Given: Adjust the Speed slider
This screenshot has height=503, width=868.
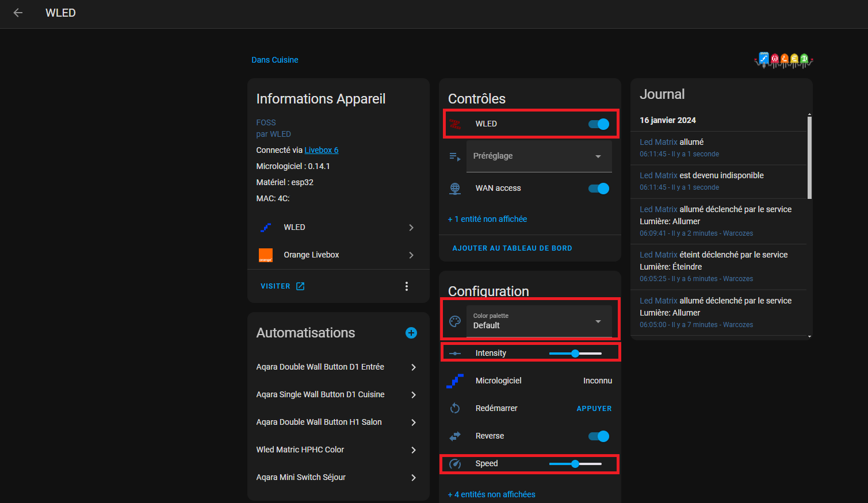Looking at the screenshot, I should point(575,464).
